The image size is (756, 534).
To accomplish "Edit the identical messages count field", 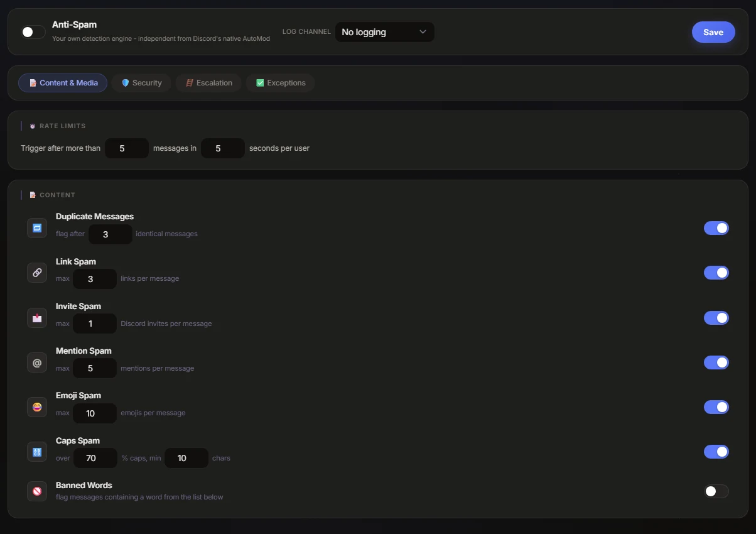I will [x=111, y=234].
